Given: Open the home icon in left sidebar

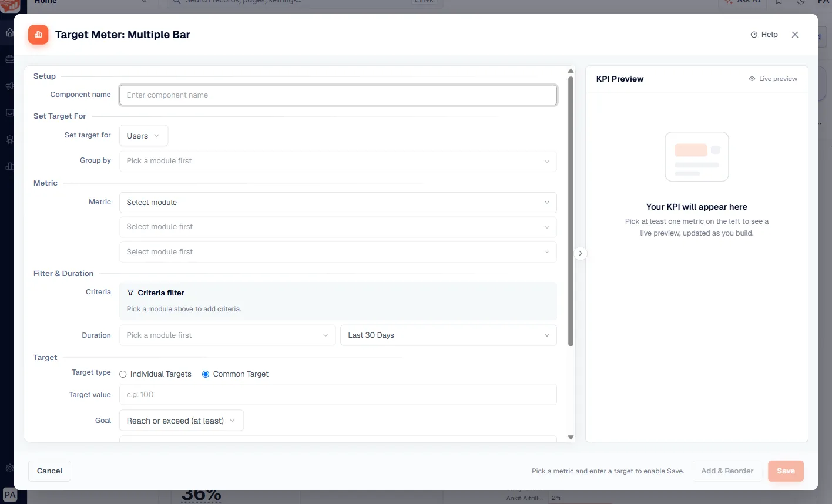Looking at the screenshot, I should point(9,33).
